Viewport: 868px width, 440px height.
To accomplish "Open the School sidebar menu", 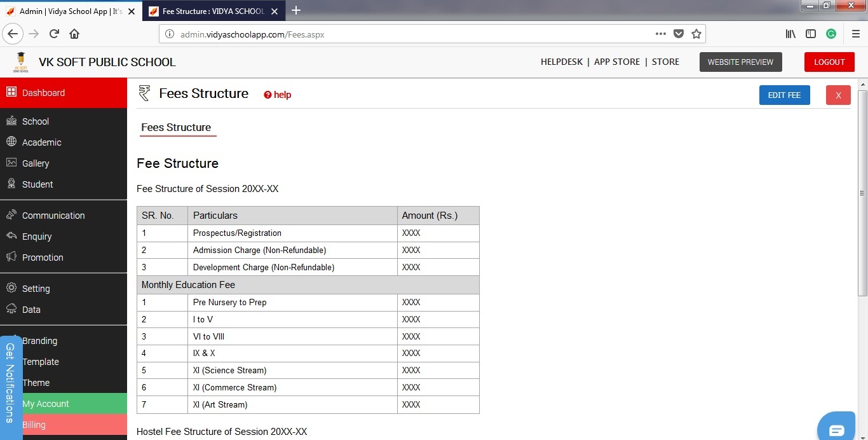I will click(x=64, y=121).
